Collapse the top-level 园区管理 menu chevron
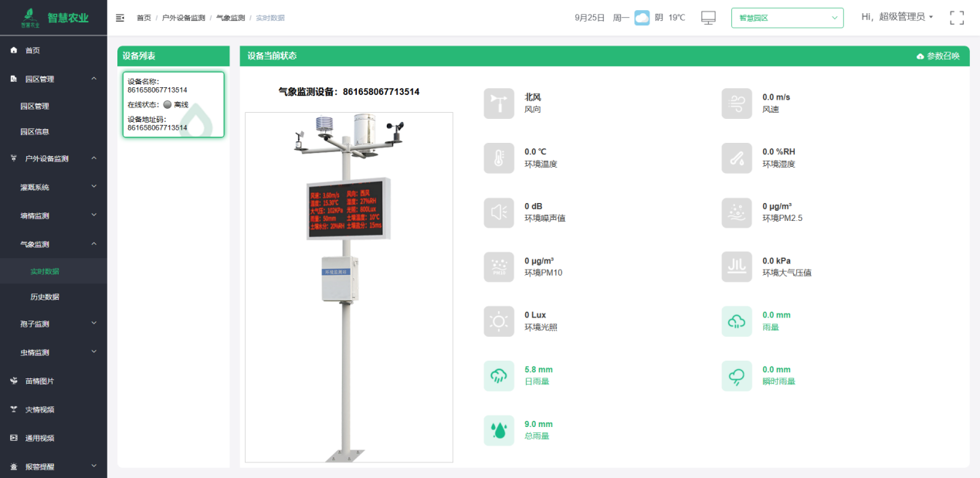The height and width of the screenshot is (478, 980). pyautogui.click(x=93, y=79)
